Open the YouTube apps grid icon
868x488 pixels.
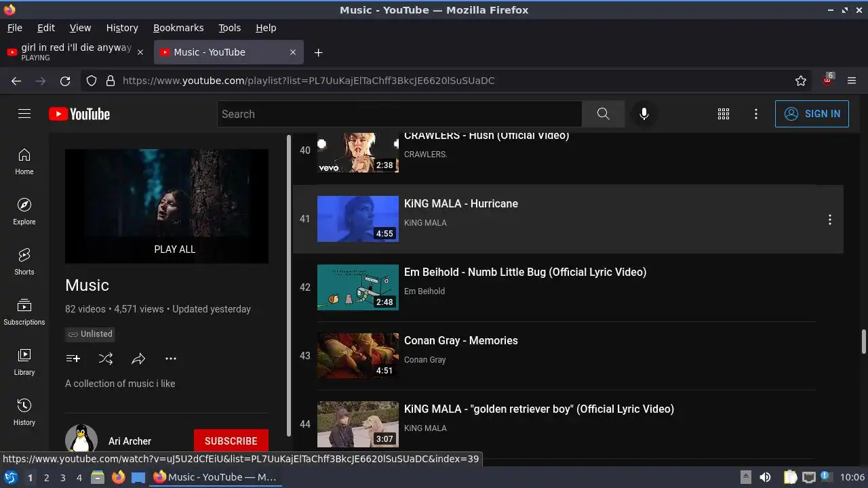tap(724, 114)
